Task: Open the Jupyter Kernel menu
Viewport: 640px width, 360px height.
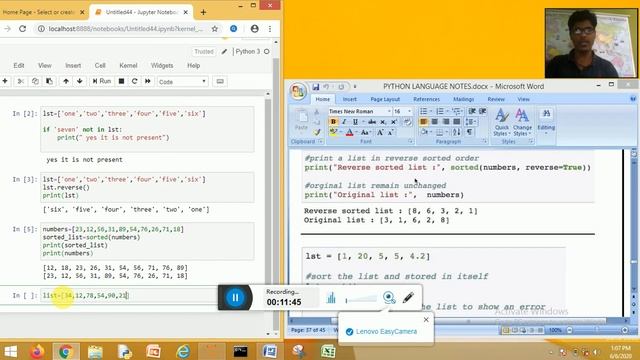Action: click(x=128, y=65)
